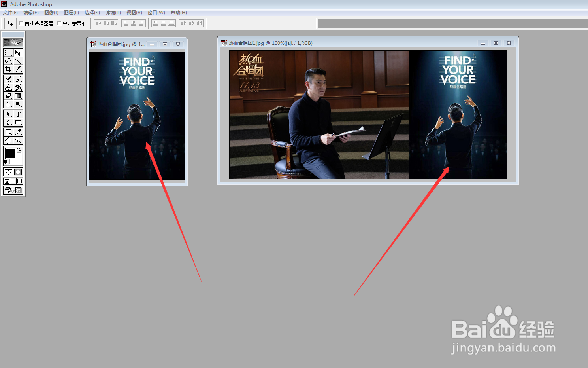The height and width of the screenshot is (368, 588).
Task: Open the 窗口(W) menu
Action: [156, 13]
